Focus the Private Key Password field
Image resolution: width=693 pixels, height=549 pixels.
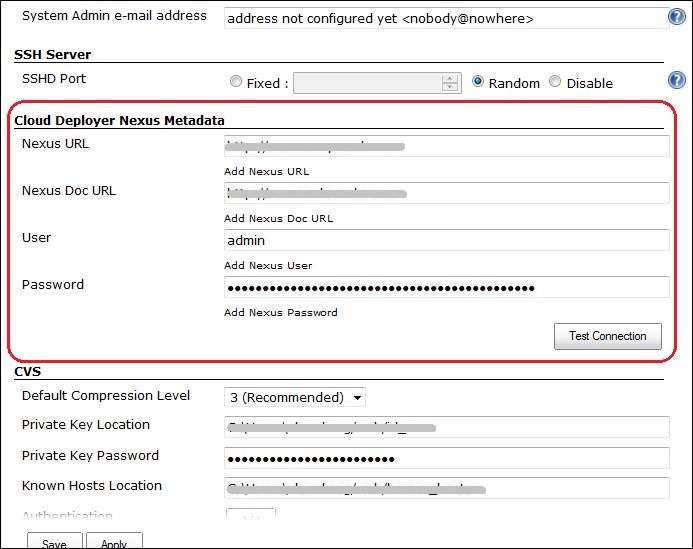[446, 458]
